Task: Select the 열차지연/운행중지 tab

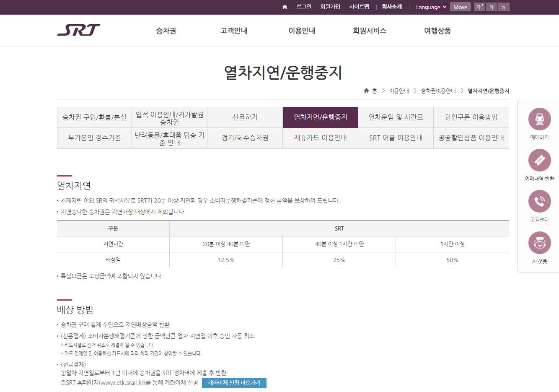Action: [321, 117]
